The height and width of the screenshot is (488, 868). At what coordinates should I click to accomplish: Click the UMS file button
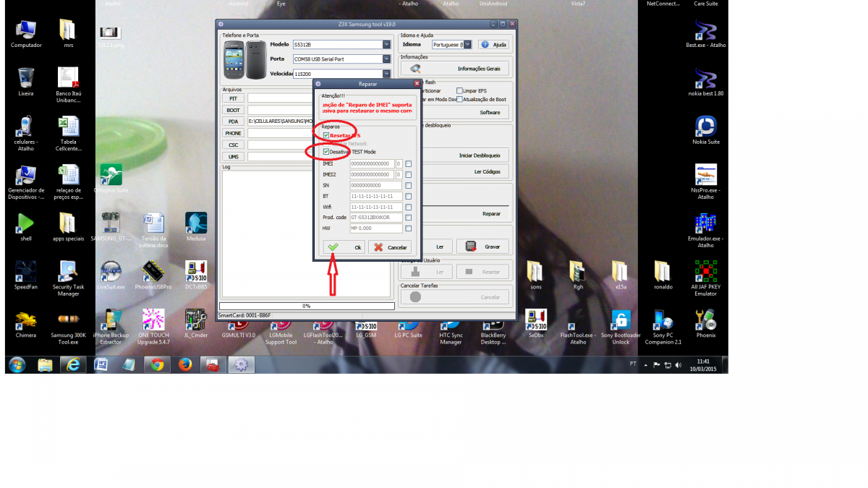coord(233,156)
